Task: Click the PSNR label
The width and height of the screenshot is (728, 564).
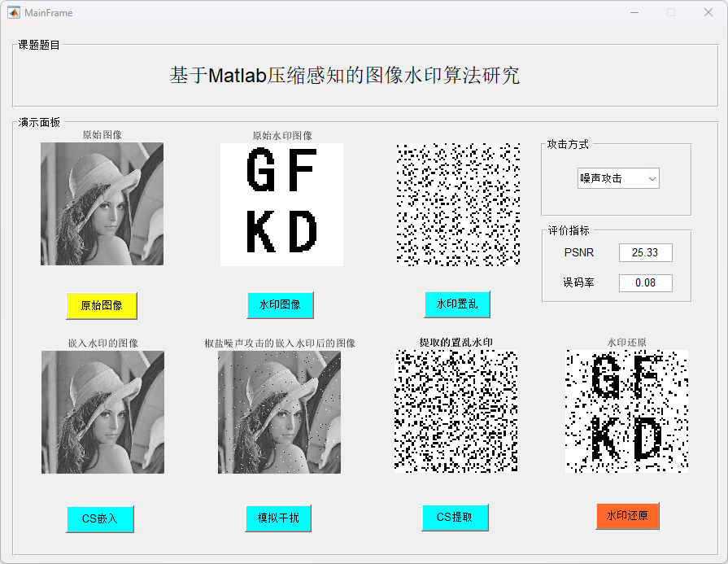Action: (579, 253)
